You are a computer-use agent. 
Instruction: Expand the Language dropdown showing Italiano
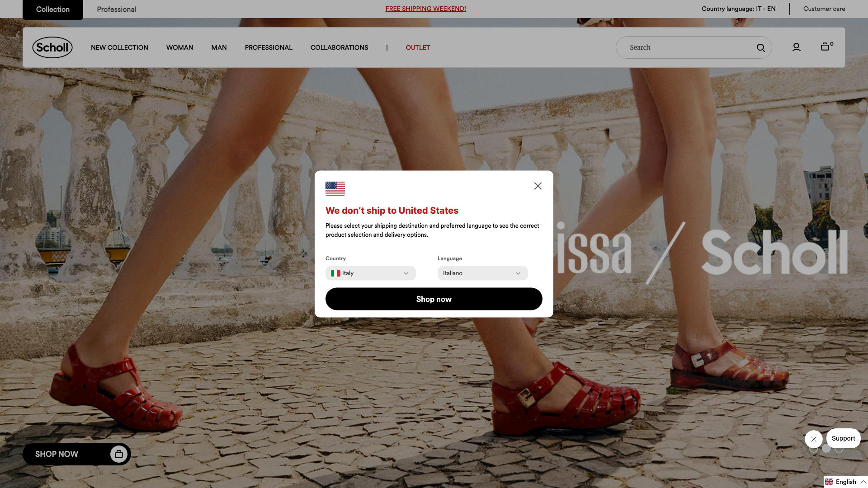point(483,273)
